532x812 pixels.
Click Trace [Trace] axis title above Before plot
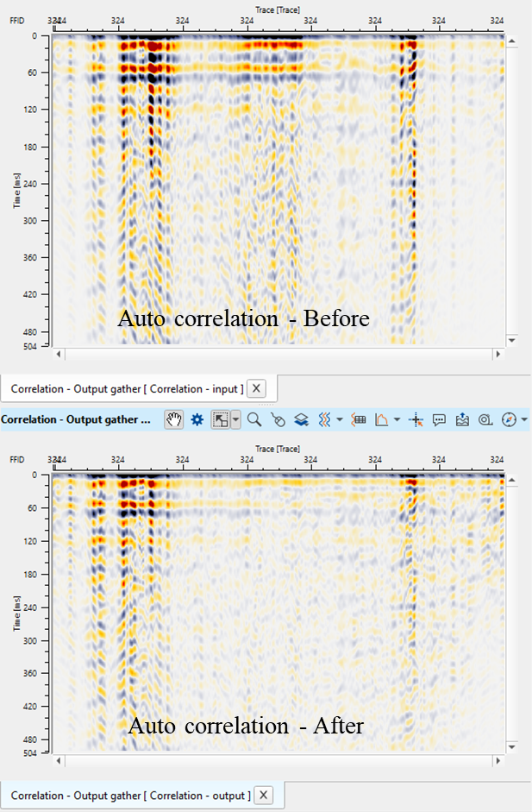[x=278, y=9]
